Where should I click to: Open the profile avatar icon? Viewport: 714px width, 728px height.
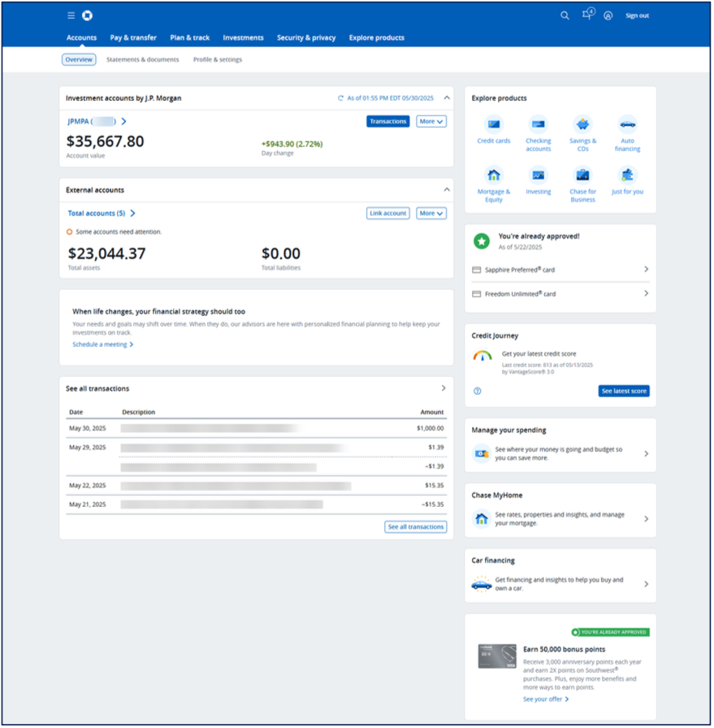click(609, 15)
